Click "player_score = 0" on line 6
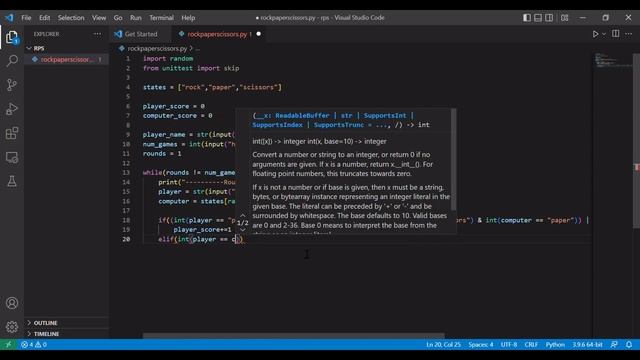This screenshot has height=360, width=640. point(173,106)
